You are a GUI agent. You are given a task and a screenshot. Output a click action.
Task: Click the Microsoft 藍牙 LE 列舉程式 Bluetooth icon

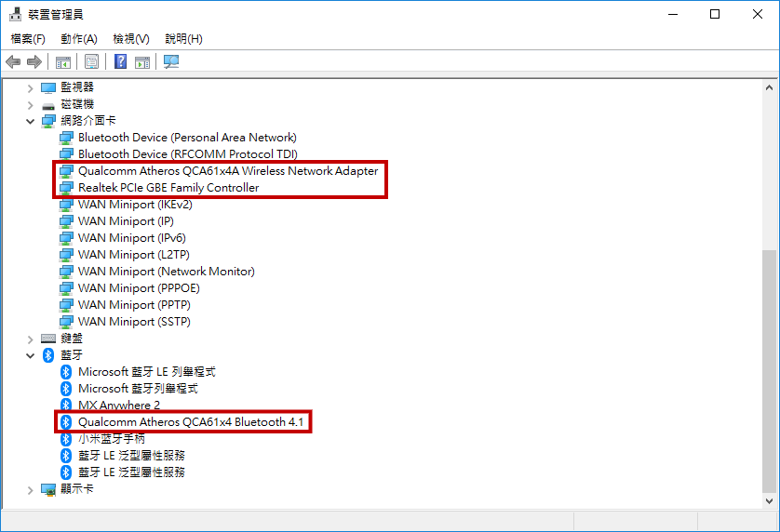(66, 372)
